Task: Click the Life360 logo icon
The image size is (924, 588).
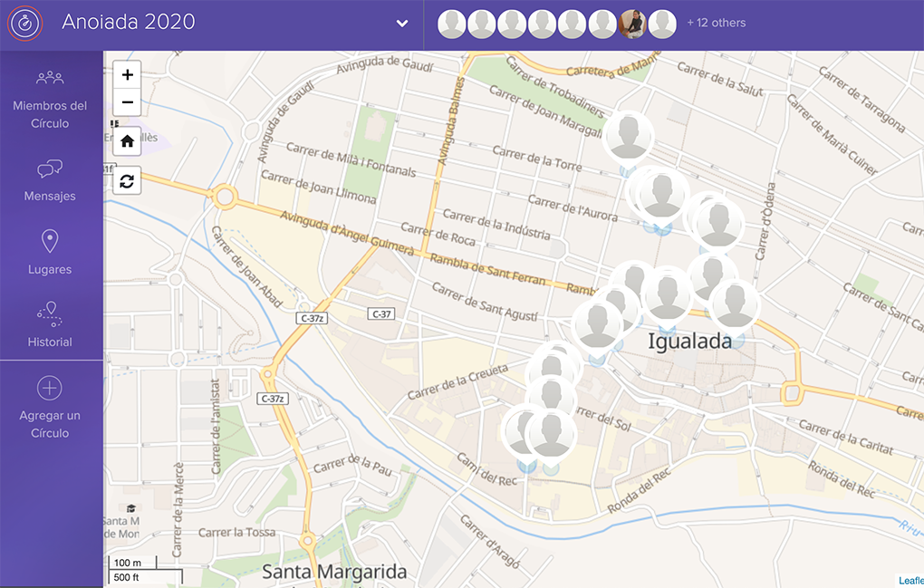Action: pos(25,24)
